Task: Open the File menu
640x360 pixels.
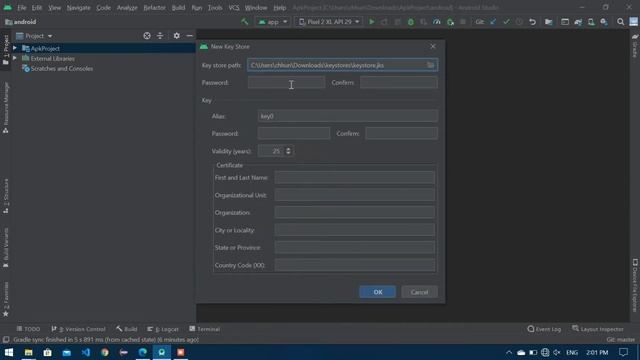Action: [22, 7]
